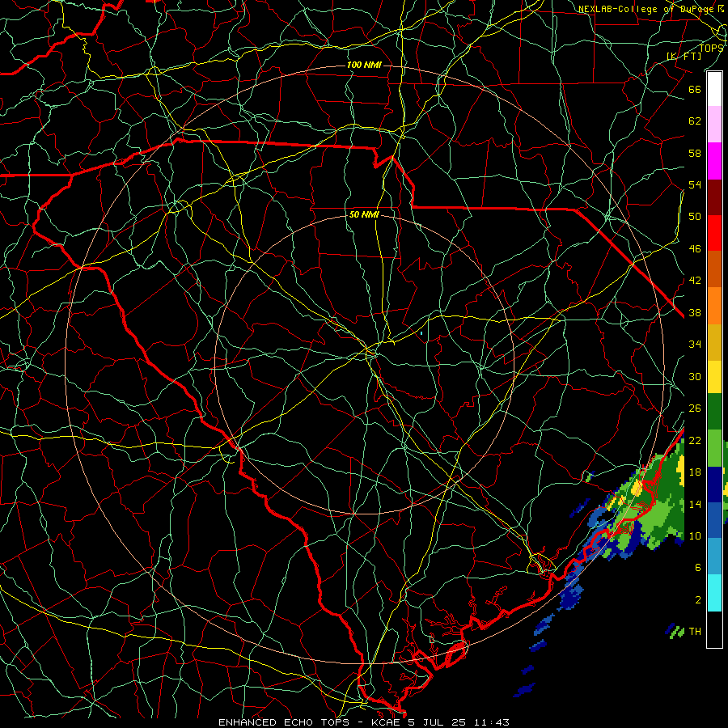Click the 'KCAE' radar site identifier
This screenshot has width=728, height=728.
click(387, 722)
